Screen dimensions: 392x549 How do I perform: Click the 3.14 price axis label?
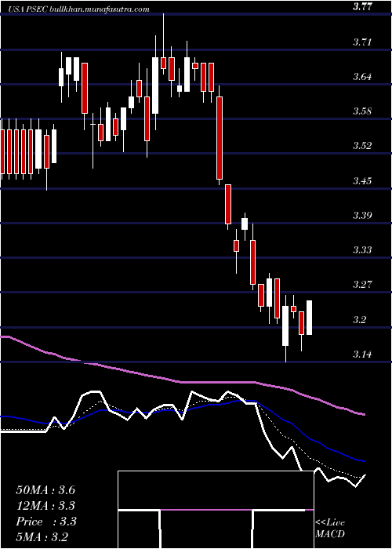coord(362,354)
